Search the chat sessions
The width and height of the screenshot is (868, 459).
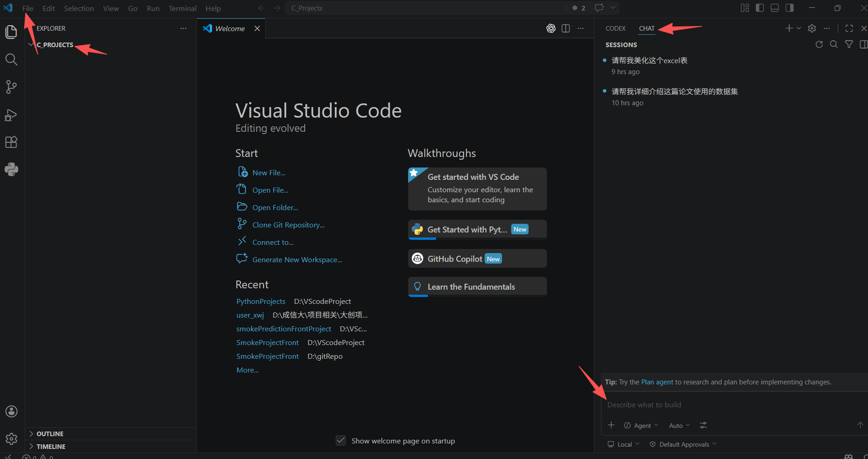(x=834, y=44)
